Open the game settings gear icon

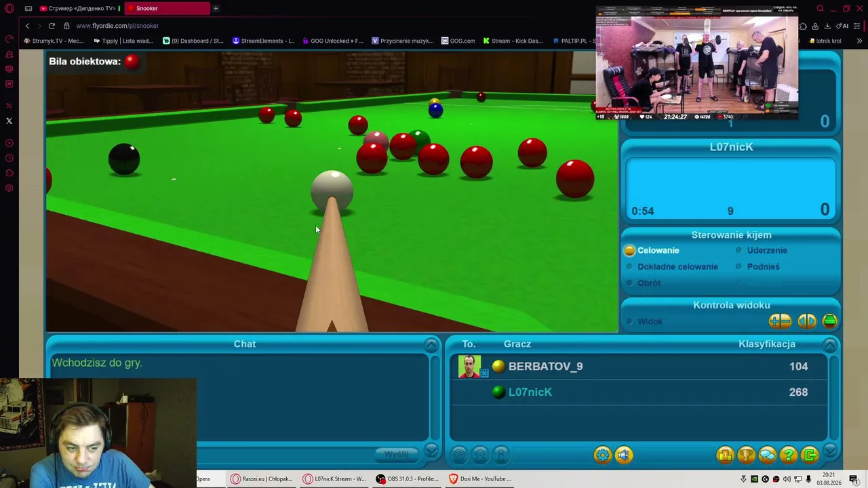click(602, 455)
